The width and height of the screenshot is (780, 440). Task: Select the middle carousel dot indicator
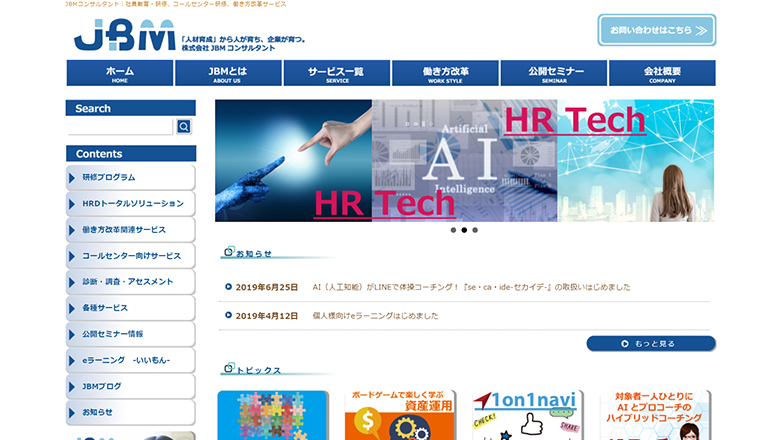click(464, 230)
